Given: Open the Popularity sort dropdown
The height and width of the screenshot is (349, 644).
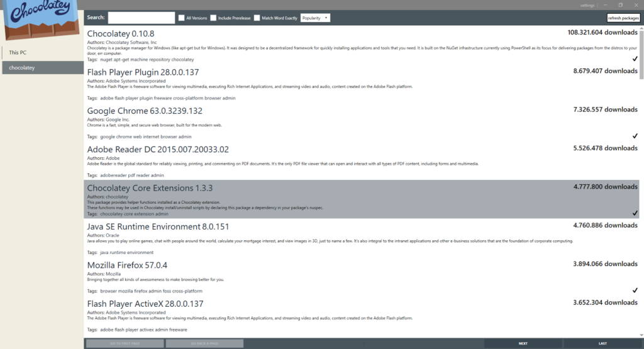Looking at the screenshot, I should [x=315, y=18].
